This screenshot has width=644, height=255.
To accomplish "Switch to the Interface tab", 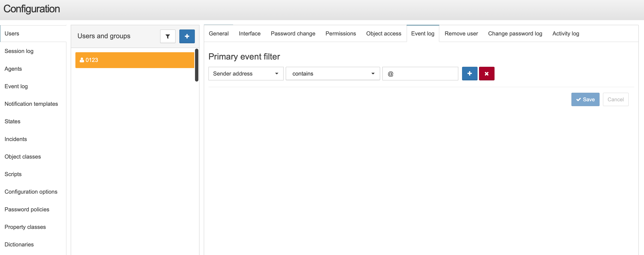I will [x=250, y=34].
